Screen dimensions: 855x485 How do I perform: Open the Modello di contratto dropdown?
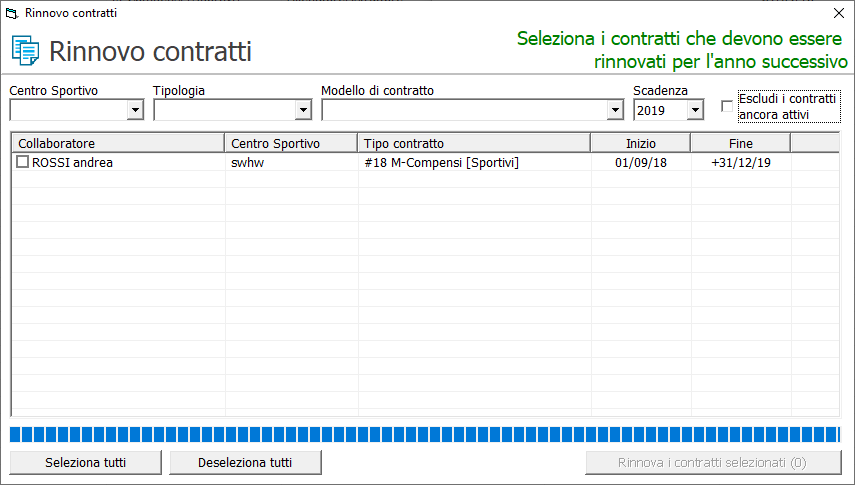coord(615,110)
